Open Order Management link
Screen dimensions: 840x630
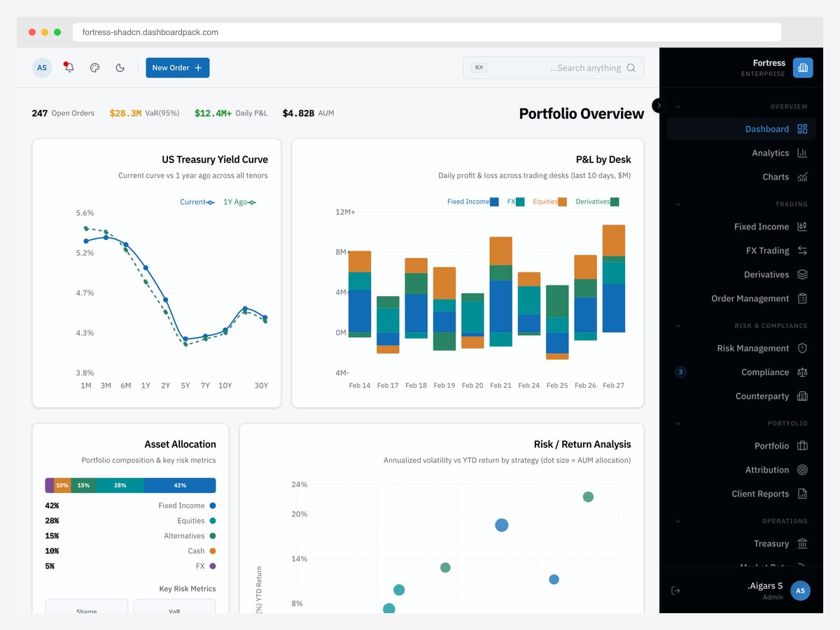point(741,298)
